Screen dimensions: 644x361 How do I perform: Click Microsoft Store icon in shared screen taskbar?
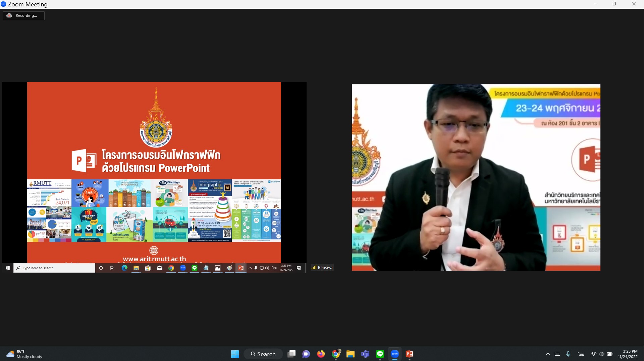click(148, 268)
